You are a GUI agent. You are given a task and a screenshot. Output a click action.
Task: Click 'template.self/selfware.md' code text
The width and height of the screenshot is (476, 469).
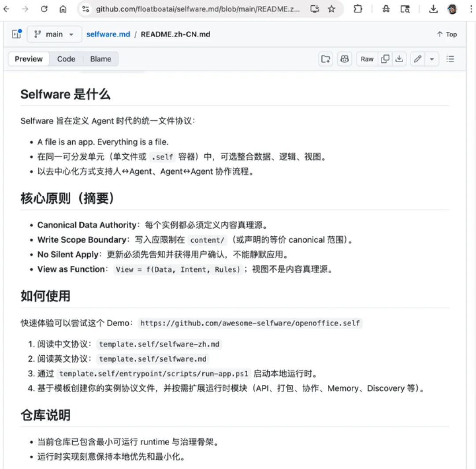152,359
